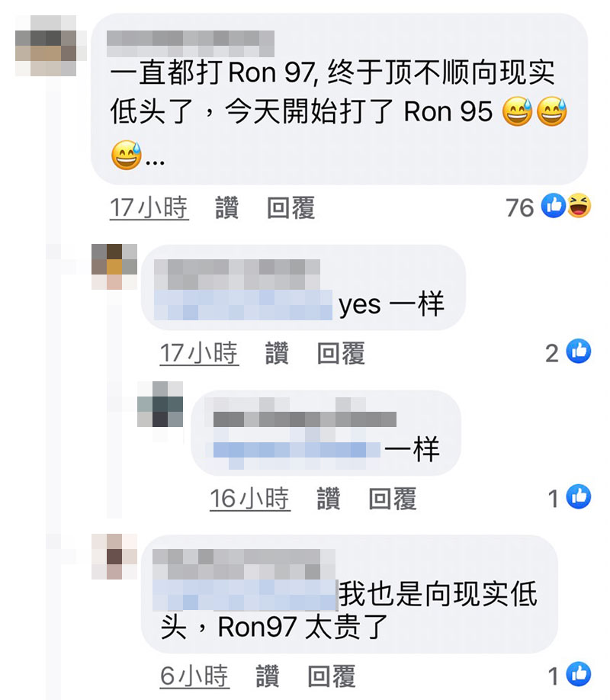Click the like icon on the 'yes 一样' reply
Image resolution: width=610 pixels, height=700 pixels.
(x=579, y=352)
